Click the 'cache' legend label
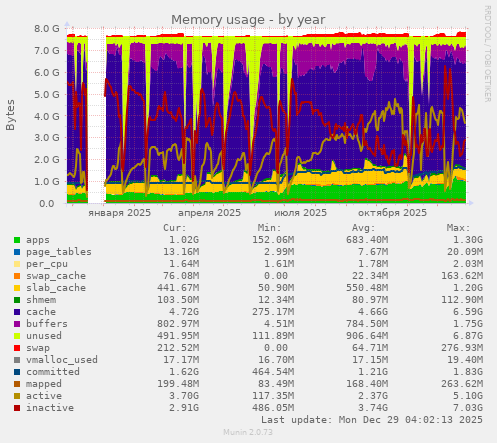This screenshot has width=497, height=443. (41, 312)
